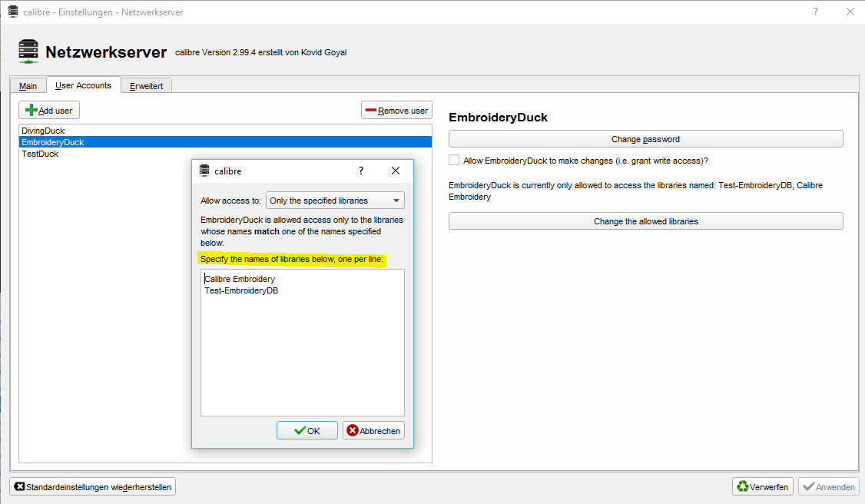Open the Allow access to dropdown
This screenshot has width=865, height=504.
(335, 201)
